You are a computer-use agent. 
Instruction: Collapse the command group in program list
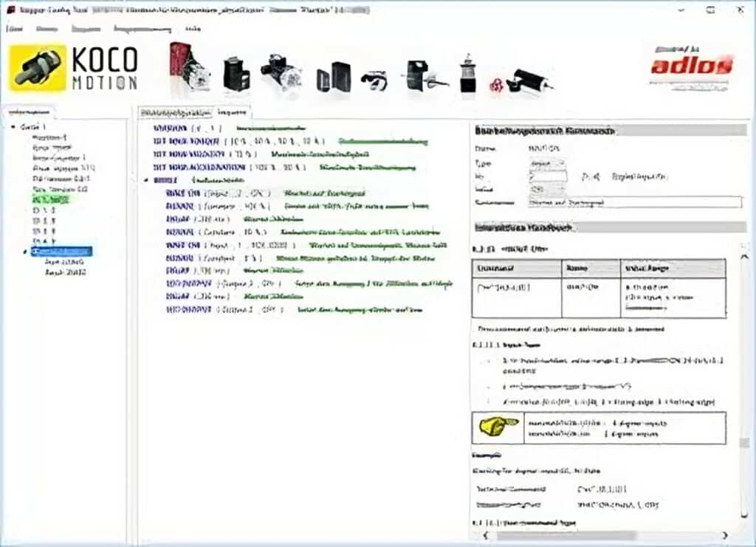pyautogui.click(x=146, y=179)
